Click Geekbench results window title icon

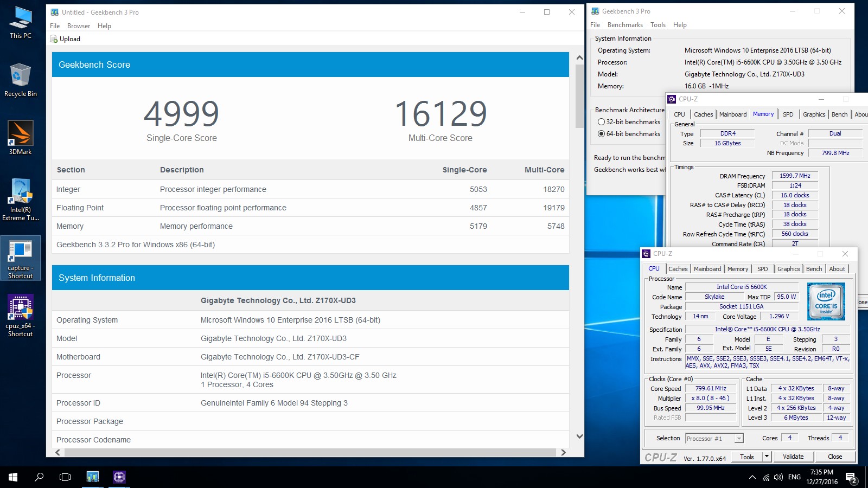[x=55, y=12]
